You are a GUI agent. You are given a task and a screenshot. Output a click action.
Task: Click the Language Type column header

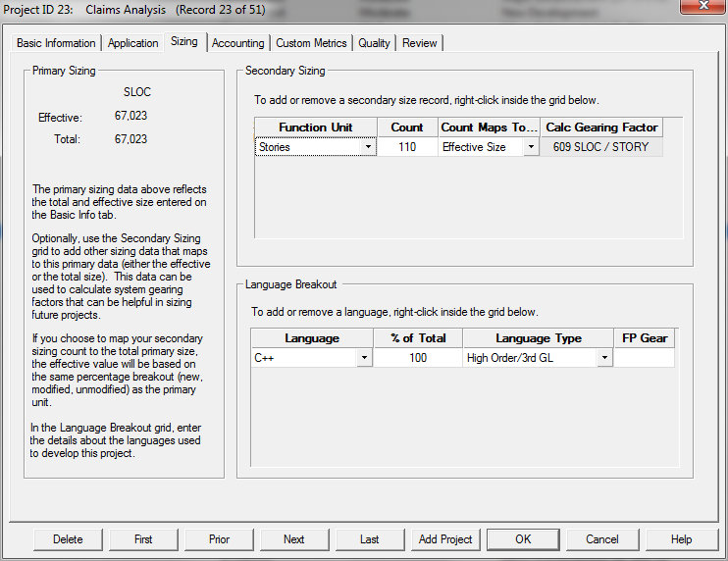(538, 338)
